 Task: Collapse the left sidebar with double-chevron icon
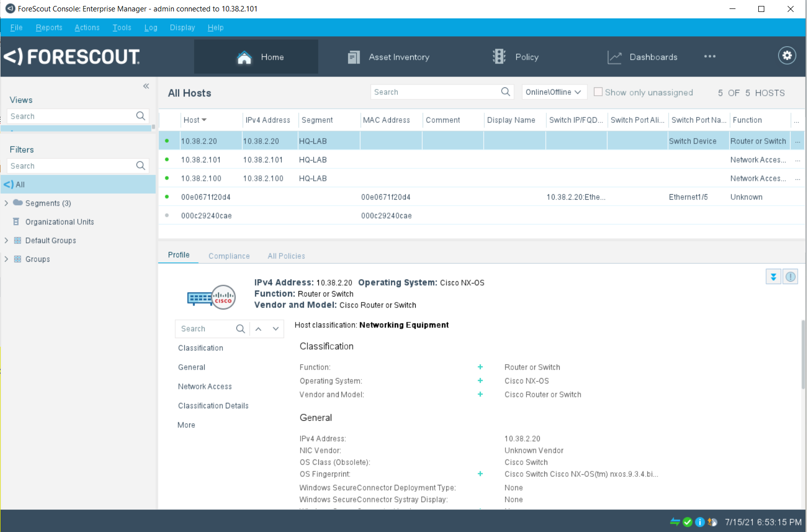coord(146,86)
